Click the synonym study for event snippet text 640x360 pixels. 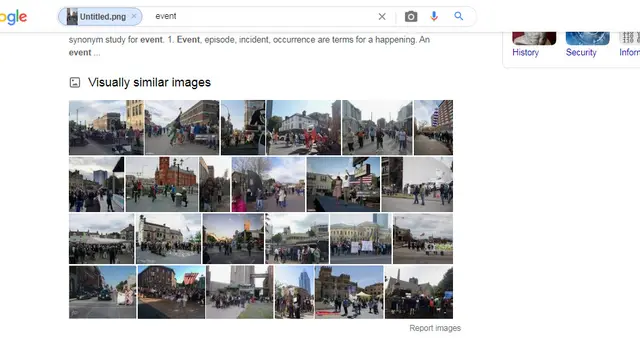249,46
